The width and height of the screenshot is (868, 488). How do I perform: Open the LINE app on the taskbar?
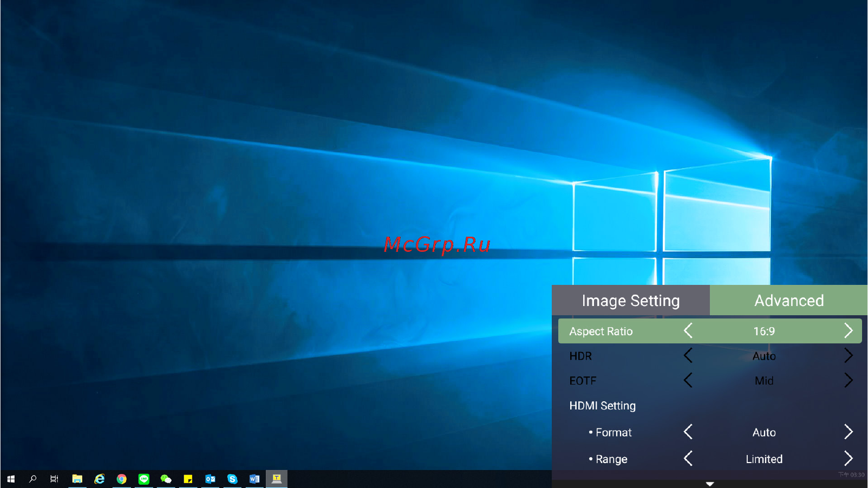click(144, 479)
